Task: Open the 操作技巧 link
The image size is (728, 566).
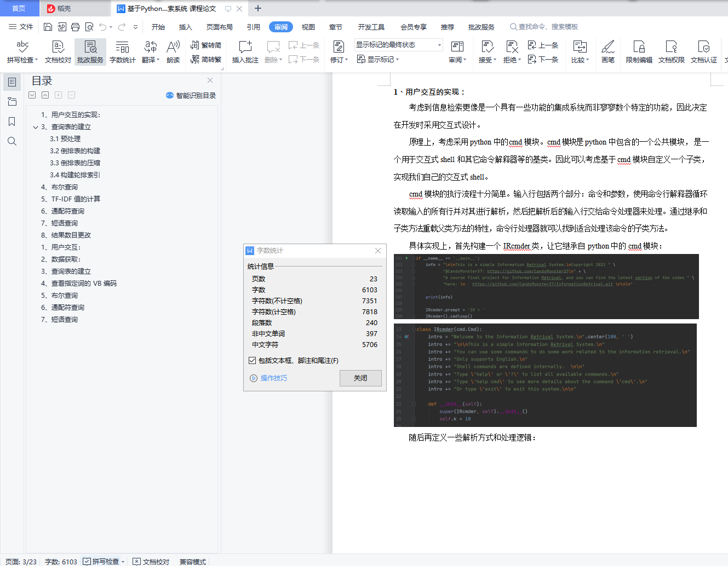Action: [x=268, y=378]
